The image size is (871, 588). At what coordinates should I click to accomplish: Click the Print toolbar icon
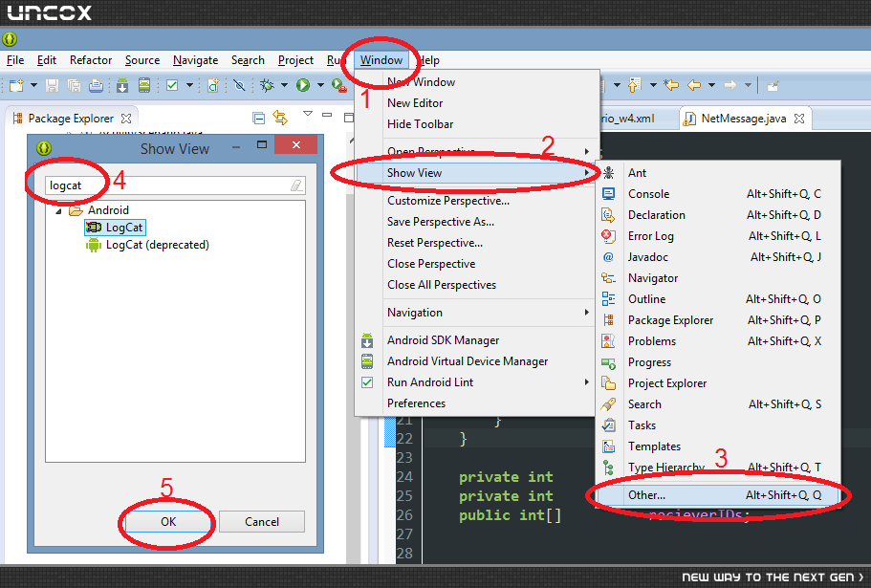tap(97, 85)
